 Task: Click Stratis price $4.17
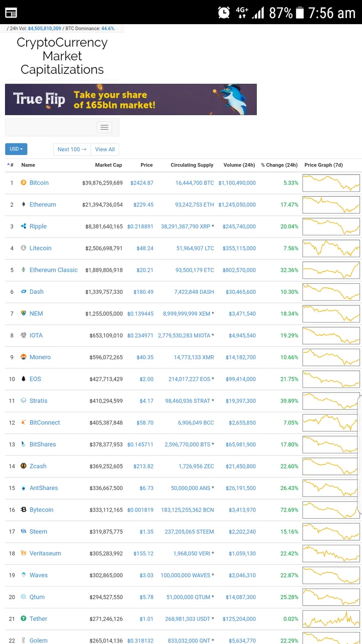pyautogui.click(x=146, y=401)
